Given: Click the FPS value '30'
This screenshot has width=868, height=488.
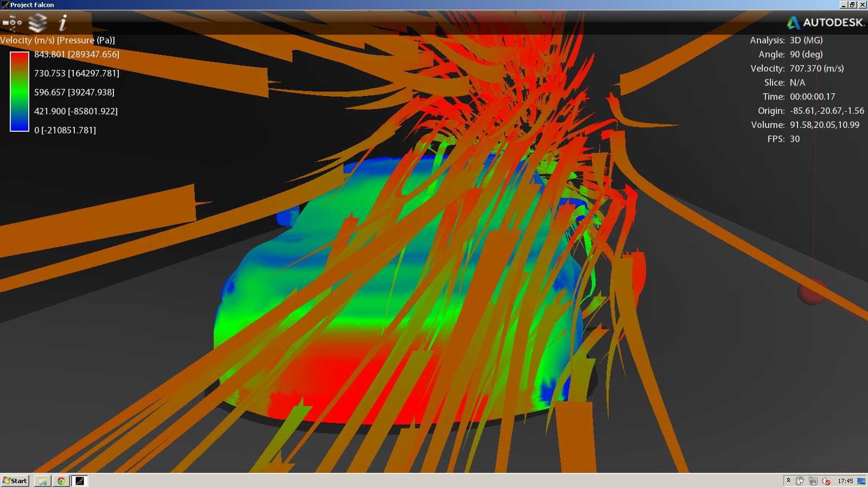Looking at the screenshot, I should tap(795, 139).
